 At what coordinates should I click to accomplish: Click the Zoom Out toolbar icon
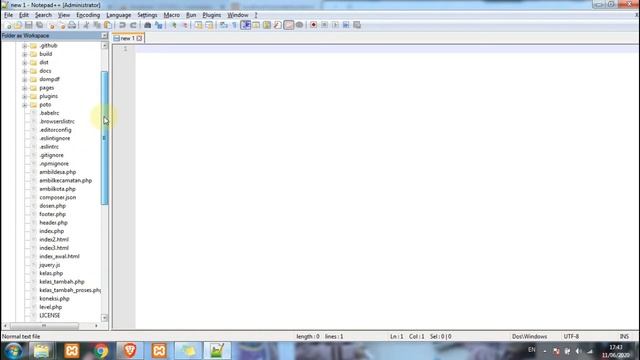[185, 25]
